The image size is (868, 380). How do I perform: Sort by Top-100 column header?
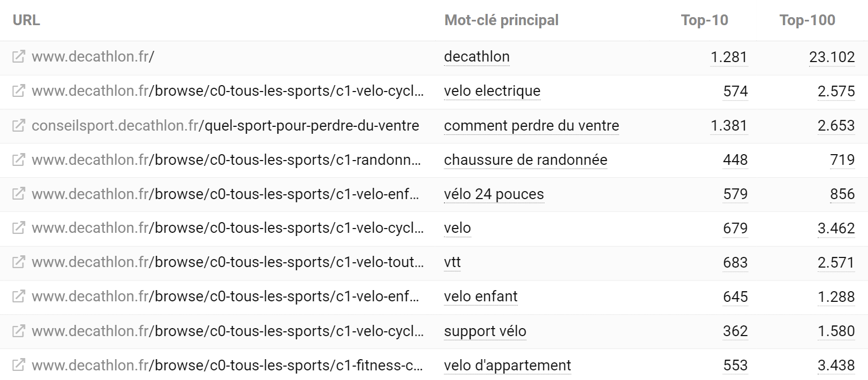(807, 20)
